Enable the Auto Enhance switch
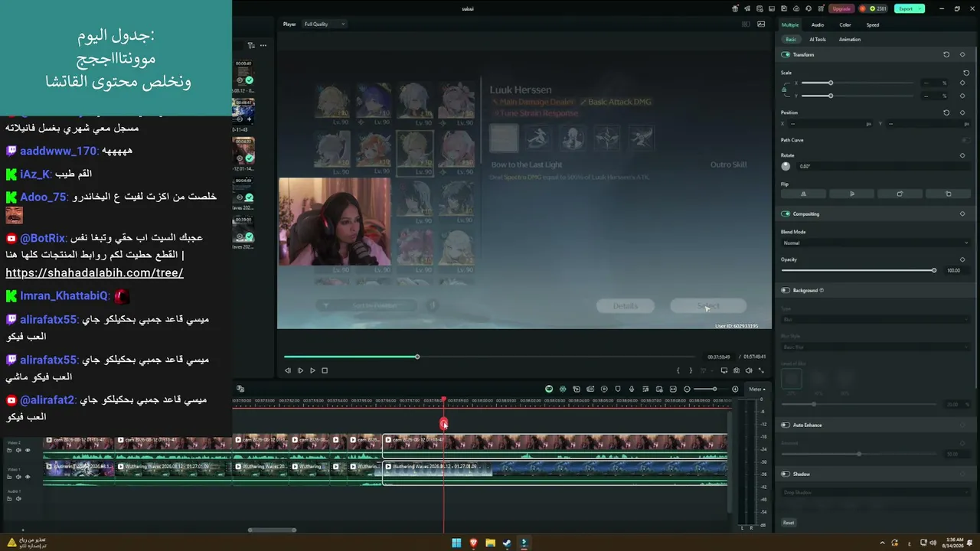 786,425
